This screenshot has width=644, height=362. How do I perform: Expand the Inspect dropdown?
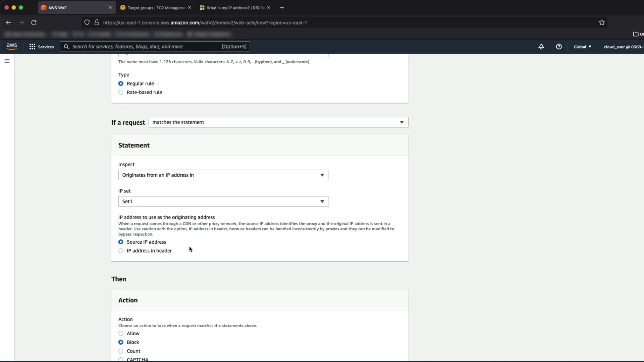pyautogui.click(x=223, y=175)
